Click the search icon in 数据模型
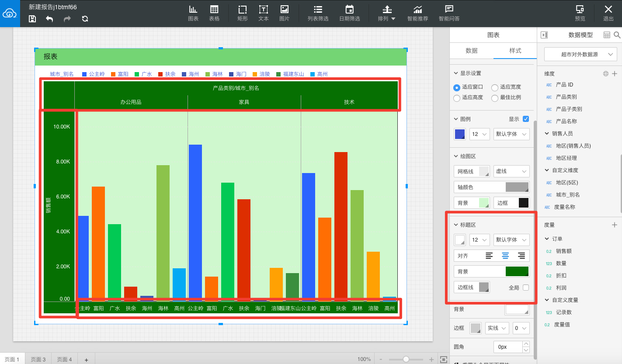The width and height of the screenshot is (622, 364). [x=617, y=35]
